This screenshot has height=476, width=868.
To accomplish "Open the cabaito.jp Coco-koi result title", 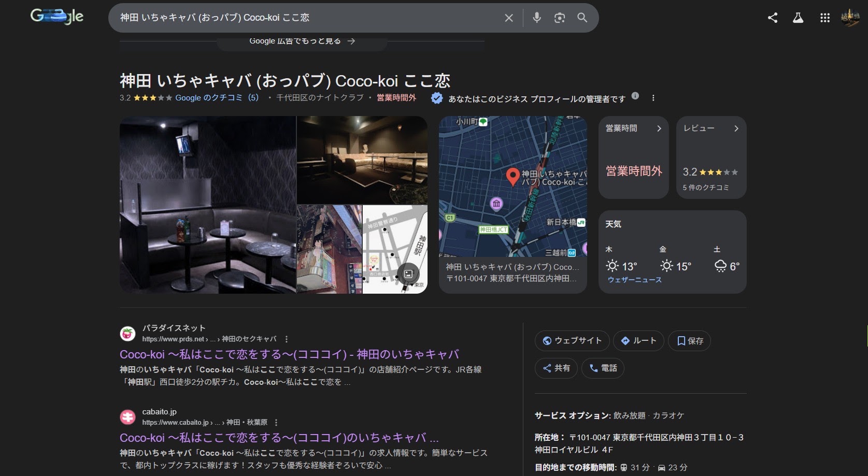I will point(279,438).
